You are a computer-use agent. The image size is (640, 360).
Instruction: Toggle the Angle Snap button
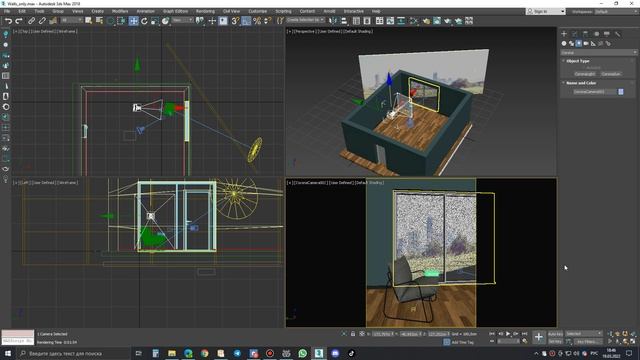point(246,20)
